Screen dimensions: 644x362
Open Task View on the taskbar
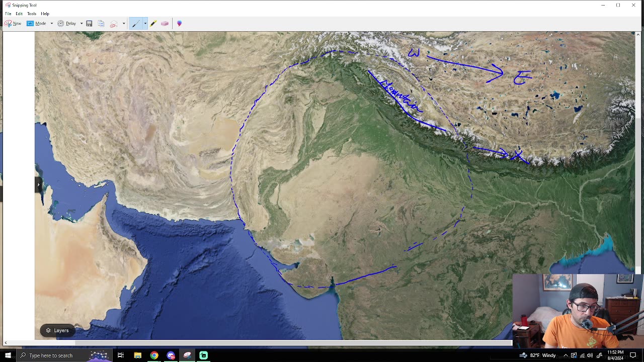(x=121, y=355)
